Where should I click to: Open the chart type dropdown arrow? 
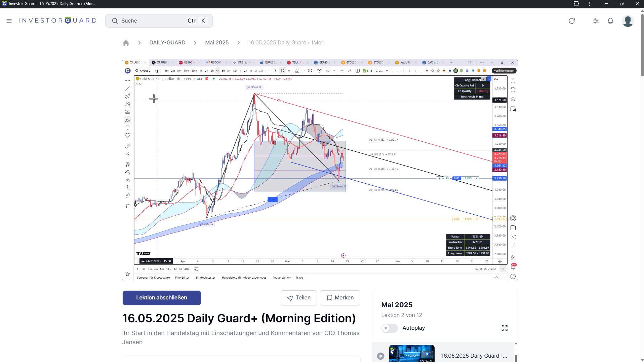tap(289, 71)
